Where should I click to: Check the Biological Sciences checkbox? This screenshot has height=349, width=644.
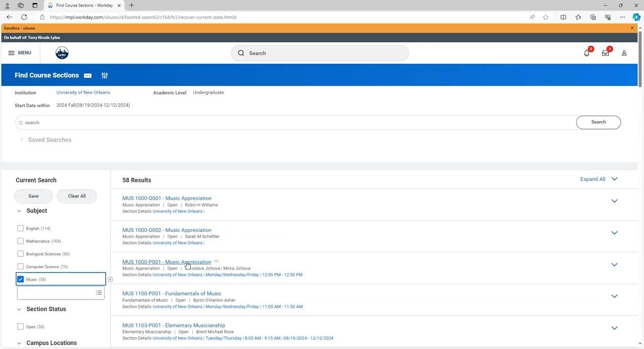pyautogui.click(x=20, y=254)
